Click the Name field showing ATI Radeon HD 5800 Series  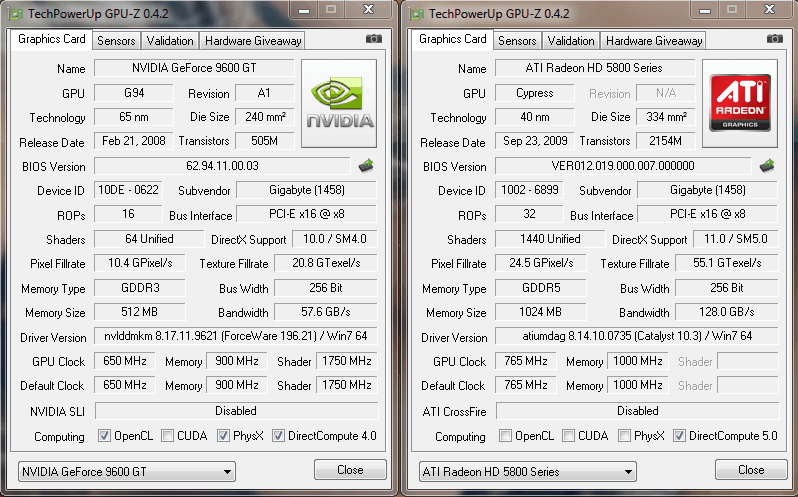(x=595, y=68)
